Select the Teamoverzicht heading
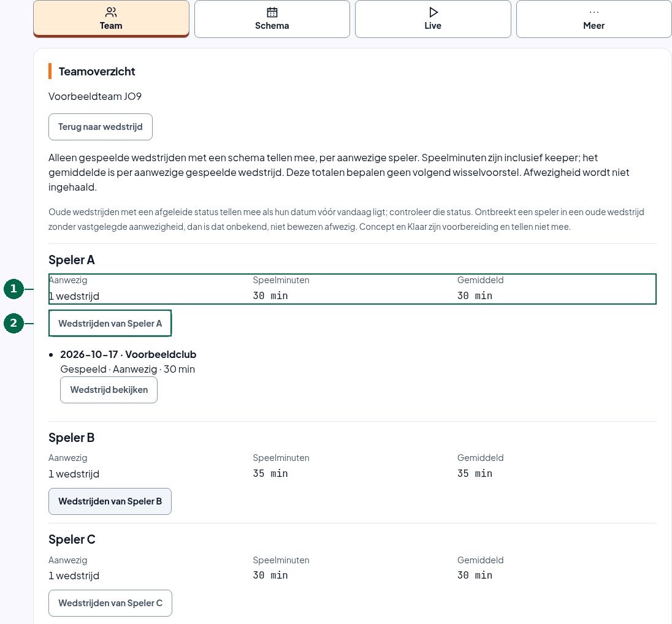 click(x=97, y=72)
